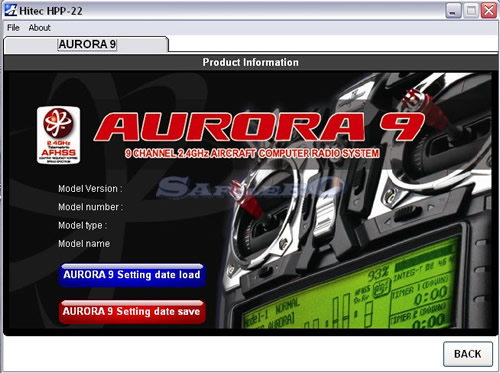Click the Product Information header bar
The image size is (500, 373).
pos(251,62)
